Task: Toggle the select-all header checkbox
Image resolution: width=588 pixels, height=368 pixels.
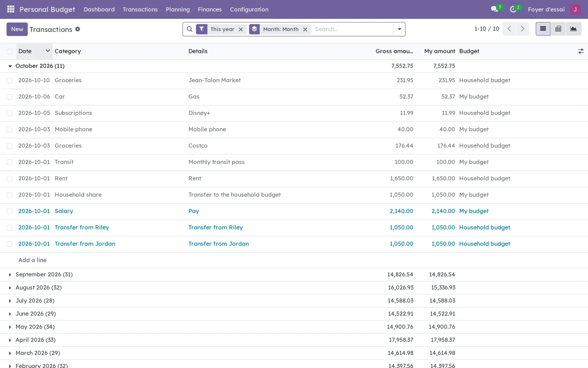Action: 10,52
